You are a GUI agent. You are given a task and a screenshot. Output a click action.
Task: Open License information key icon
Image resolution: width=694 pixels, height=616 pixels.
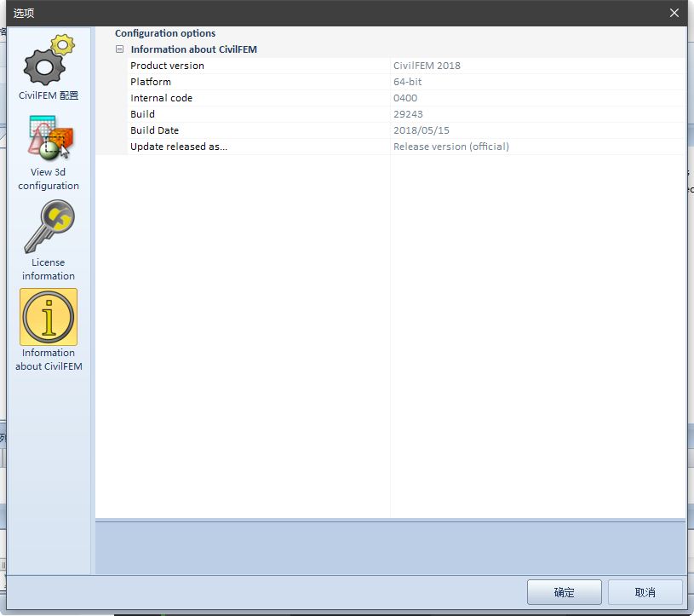(49, 227)
